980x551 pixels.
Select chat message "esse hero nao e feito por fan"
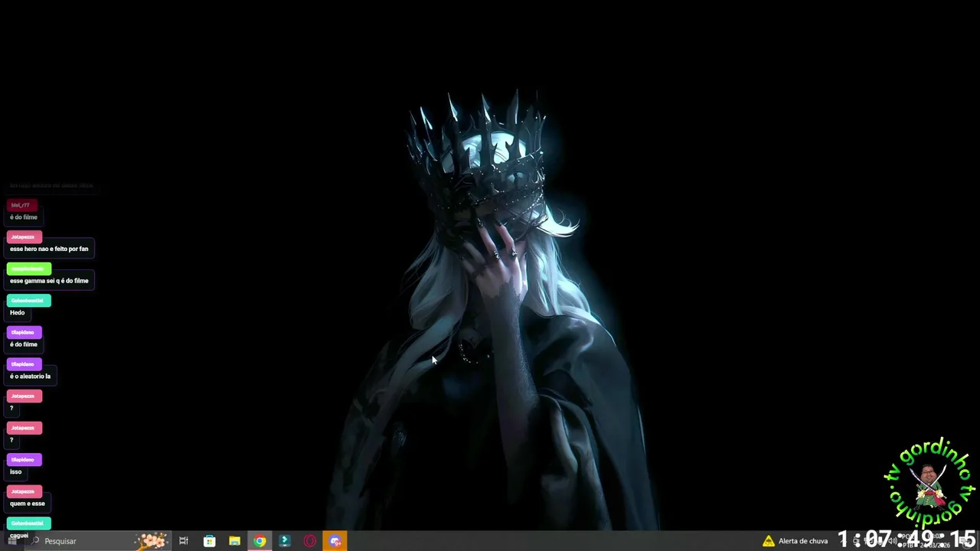49,249
